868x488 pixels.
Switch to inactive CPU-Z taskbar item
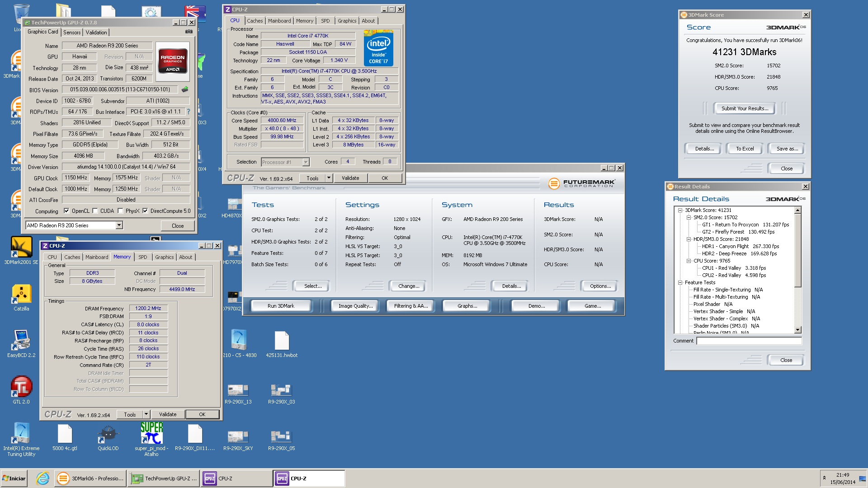(x=236, y=478)
